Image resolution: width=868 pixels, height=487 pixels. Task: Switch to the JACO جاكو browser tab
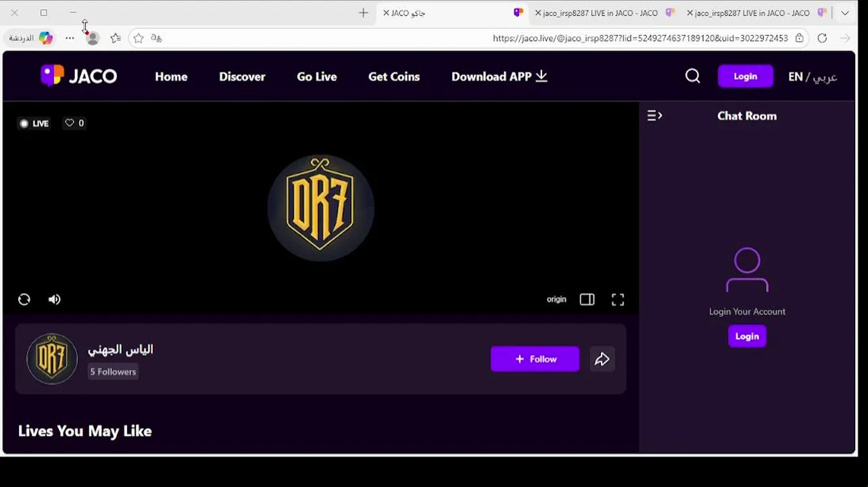(453, 13)
